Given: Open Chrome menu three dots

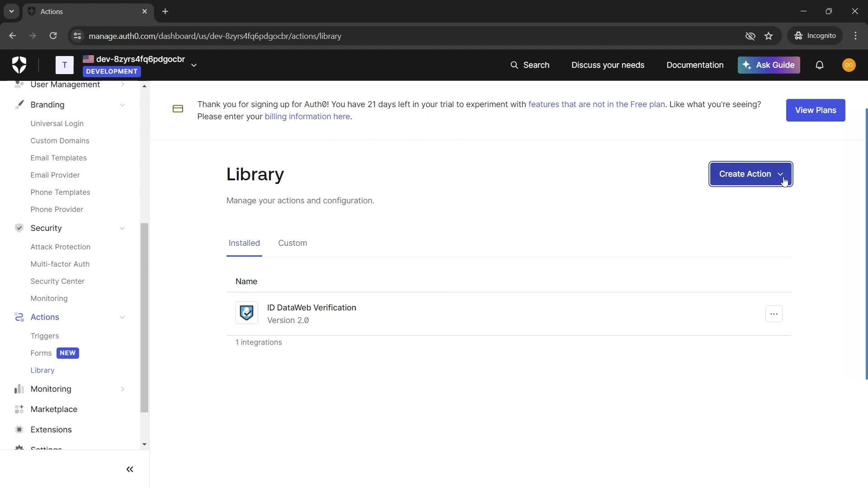Looking at the screenshot, I should pyautogui.click(x=855, y=36).
